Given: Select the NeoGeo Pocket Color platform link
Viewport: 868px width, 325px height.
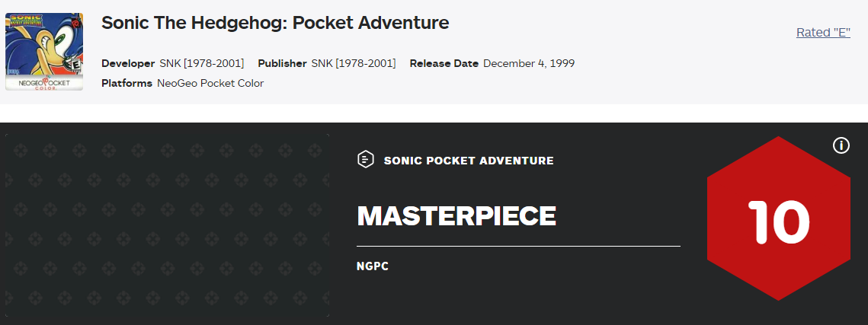Looking at the screenshot, I should pos(210,83).
